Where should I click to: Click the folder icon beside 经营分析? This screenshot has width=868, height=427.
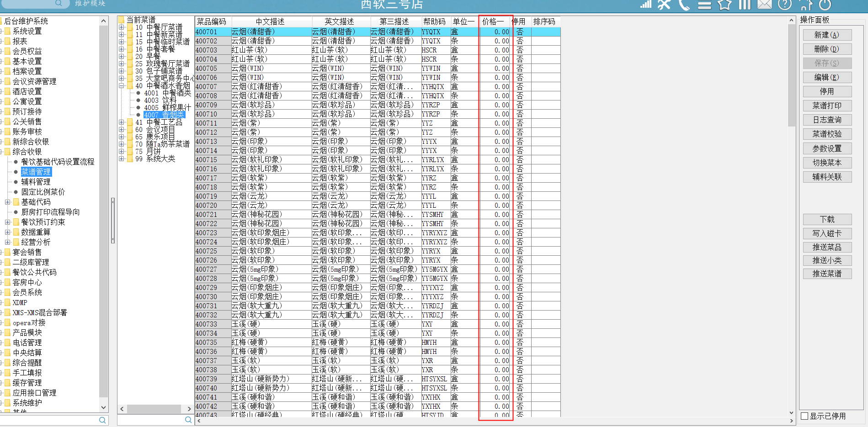coord(16,242)
